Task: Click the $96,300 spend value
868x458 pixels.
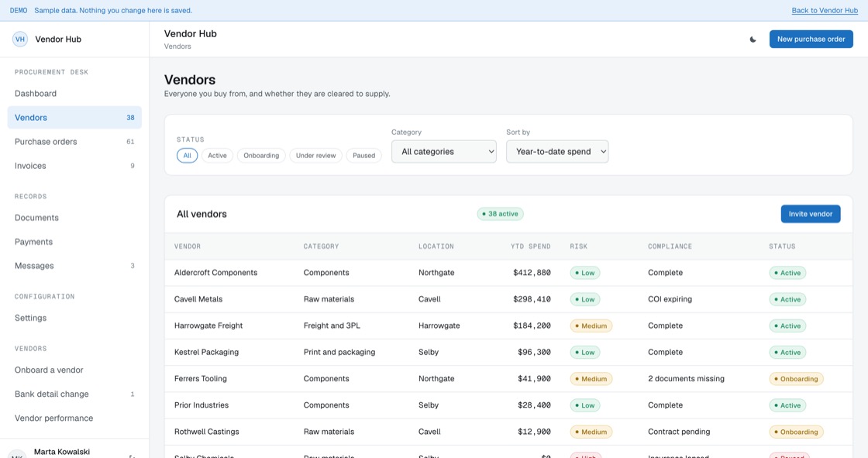Action: click(534, 353)
